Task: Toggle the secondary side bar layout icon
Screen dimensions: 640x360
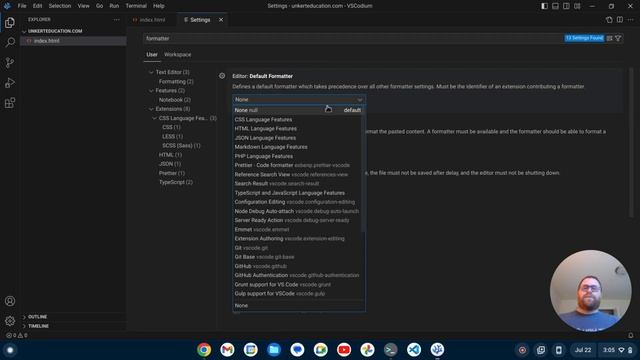Action: 566,6
